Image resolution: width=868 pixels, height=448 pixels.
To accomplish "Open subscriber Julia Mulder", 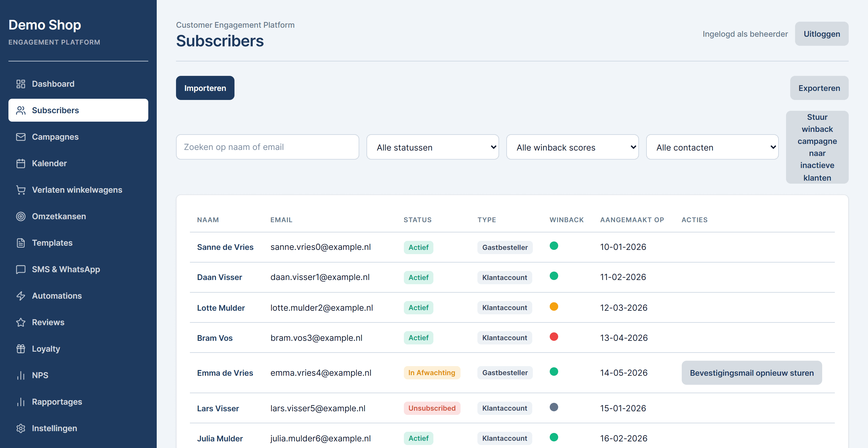I will [220, 439].
